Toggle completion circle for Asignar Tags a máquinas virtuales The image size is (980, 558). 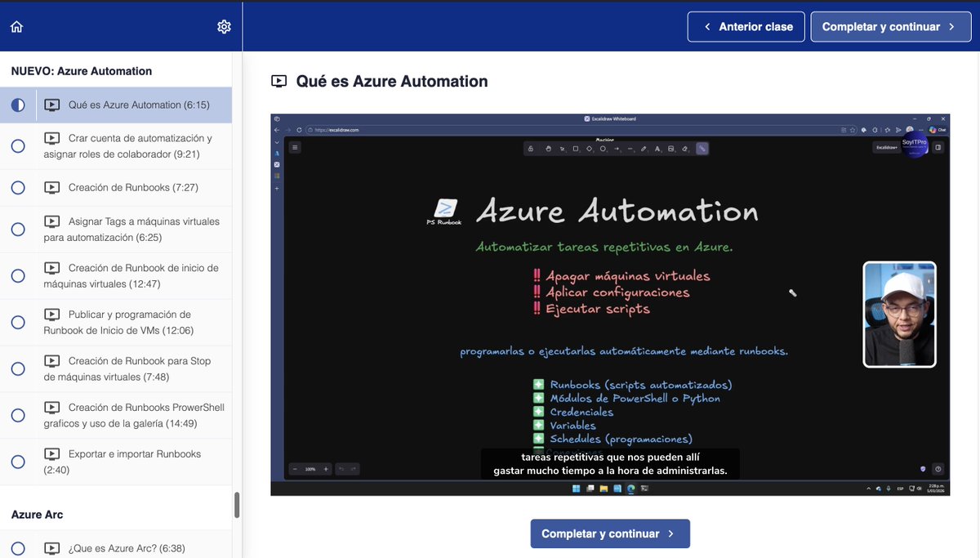coord(18,230)
